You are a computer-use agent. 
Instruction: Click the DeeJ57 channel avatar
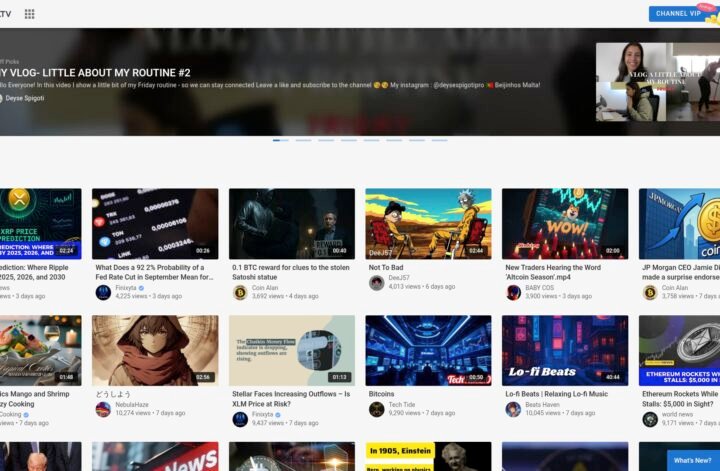click(377, 283)
